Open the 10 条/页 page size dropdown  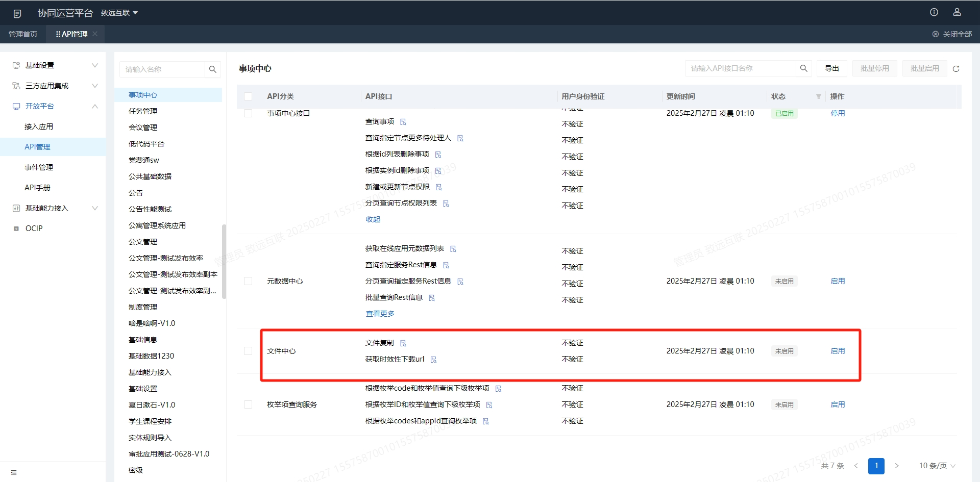pyautogui.click(x=937, y=466)
